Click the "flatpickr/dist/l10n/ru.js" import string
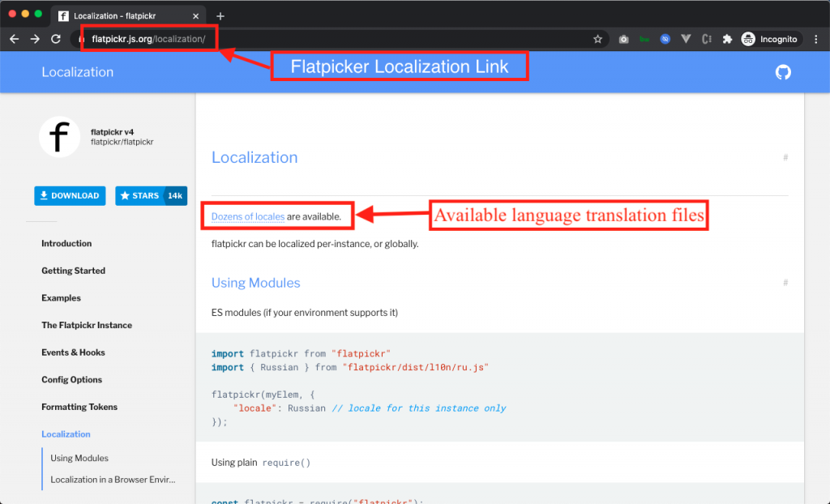The width and height of the screenshot is (830, 504). 416,367
